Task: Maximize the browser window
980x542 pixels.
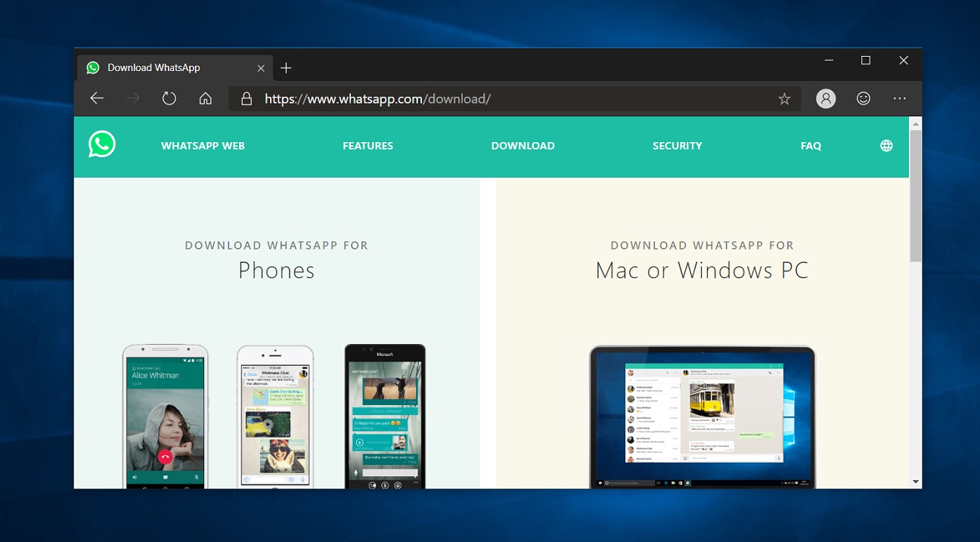Action: click(x=866, y=60)
